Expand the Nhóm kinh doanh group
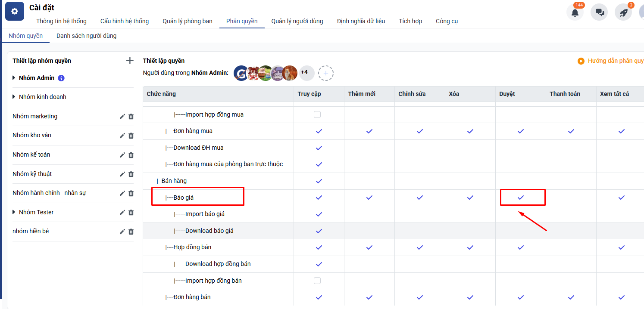The height and width of the screenshot is (309, 644). click(x=14, y=97)
